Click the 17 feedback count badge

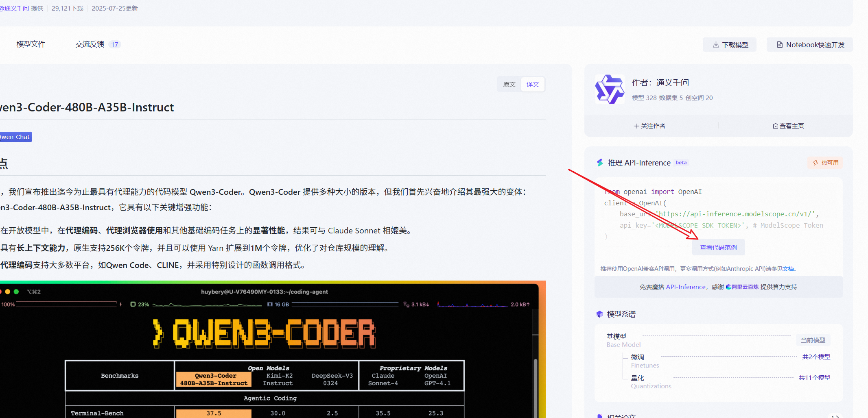pyautogui.click(x=115, y=45)
